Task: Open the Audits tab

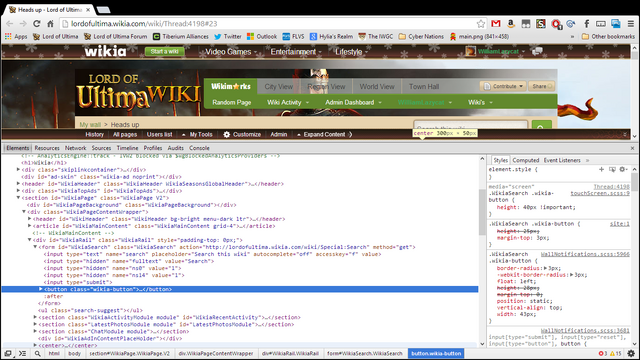Action: point(176,148)
